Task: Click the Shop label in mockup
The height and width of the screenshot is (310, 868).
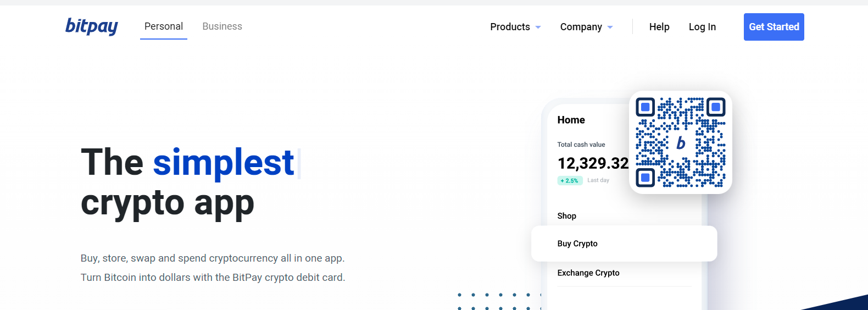Action: [566, 216]
